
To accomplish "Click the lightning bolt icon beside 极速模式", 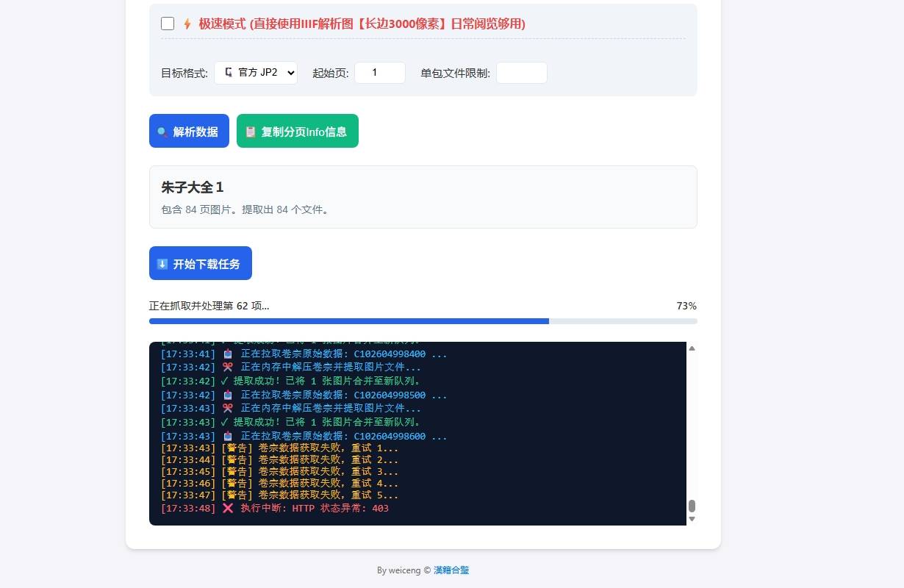I will pyautogui.click(x=187, y=24).
